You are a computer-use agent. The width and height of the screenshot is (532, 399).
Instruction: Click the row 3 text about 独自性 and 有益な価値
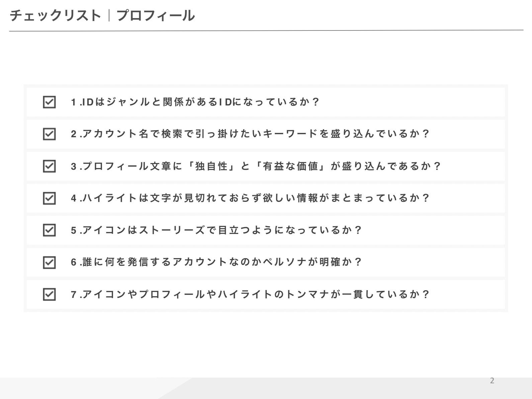coord(256,166)
